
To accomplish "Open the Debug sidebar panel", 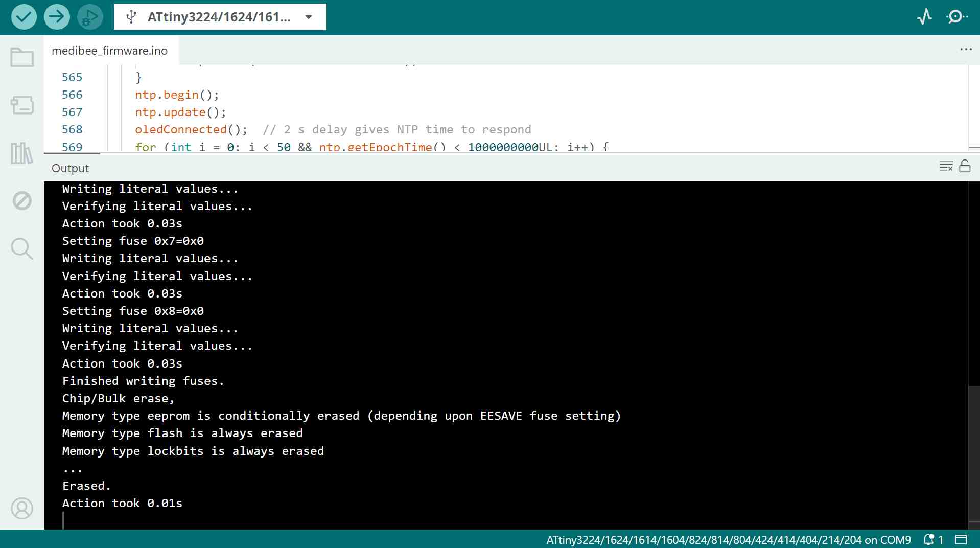I will [22, 201].
